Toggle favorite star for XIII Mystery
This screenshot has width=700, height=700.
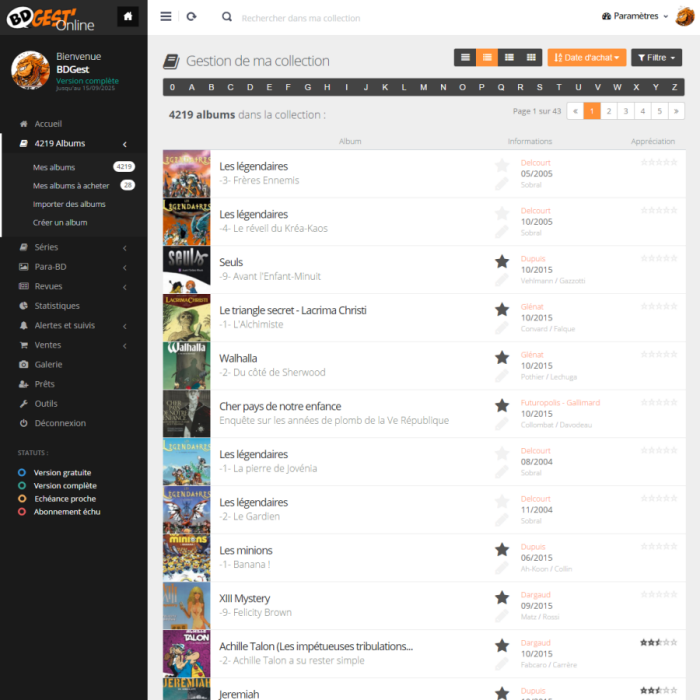502,597
